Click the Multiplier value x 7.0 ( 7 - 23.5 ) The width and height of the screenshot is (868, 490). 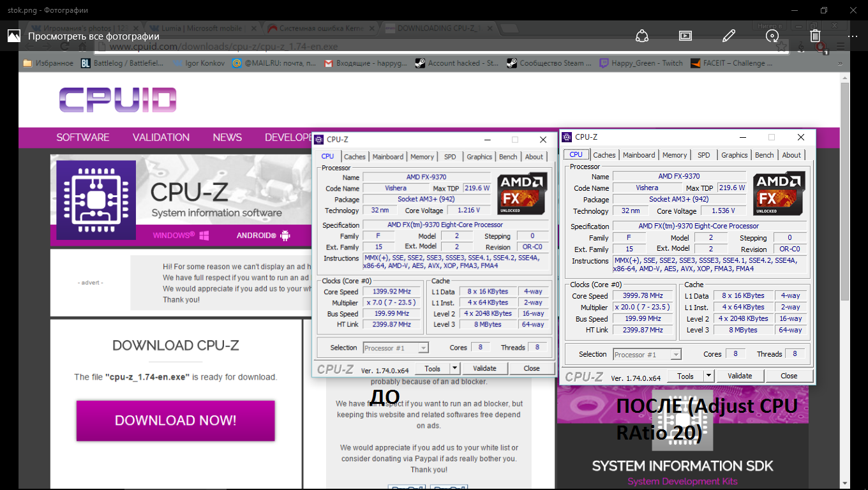[x=392, y=302]
